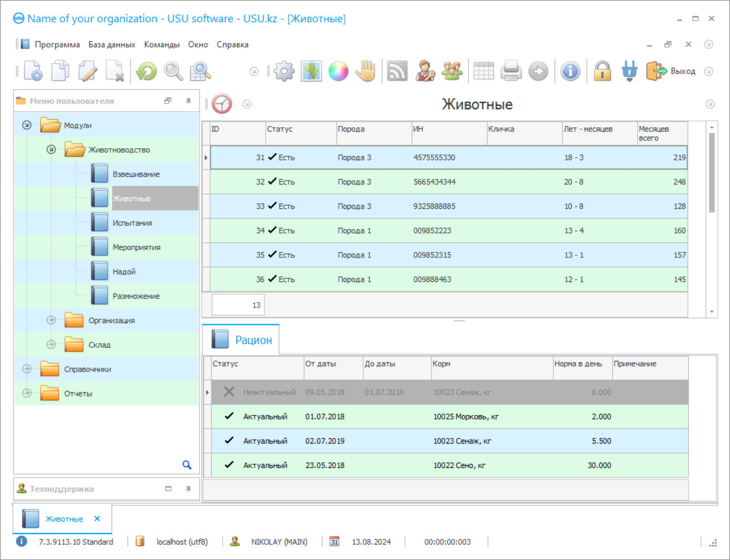Click the plug connection icon
Image resolution: width=730 pixels, height=560 pixels.
tap(630, 71)
